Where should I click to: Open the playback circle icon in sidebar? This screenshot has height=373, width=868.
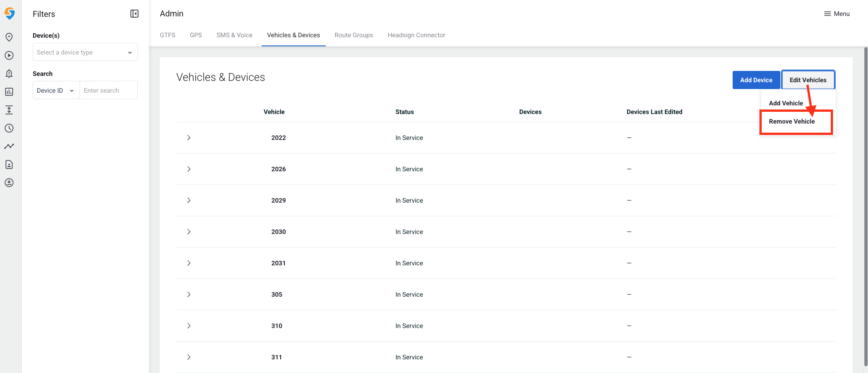point(9,55)
